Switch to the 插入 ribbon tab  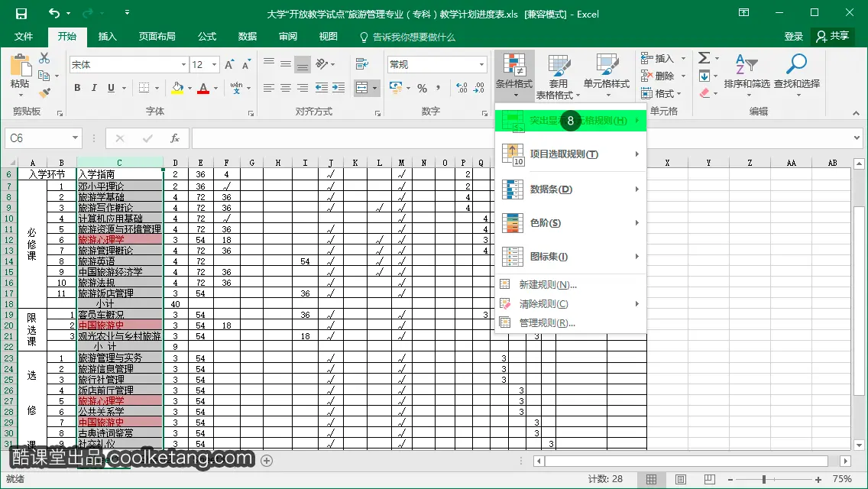[108, 37]
